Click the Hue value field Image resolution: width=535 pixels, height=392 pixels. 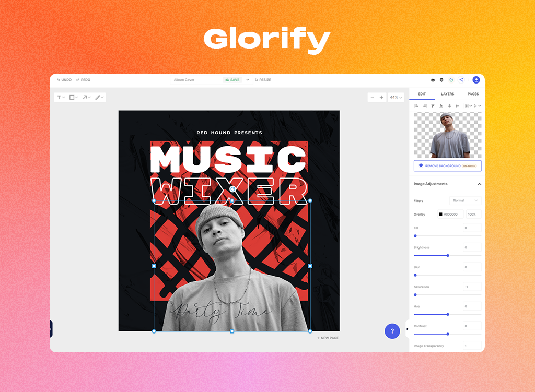click(472, 306)
